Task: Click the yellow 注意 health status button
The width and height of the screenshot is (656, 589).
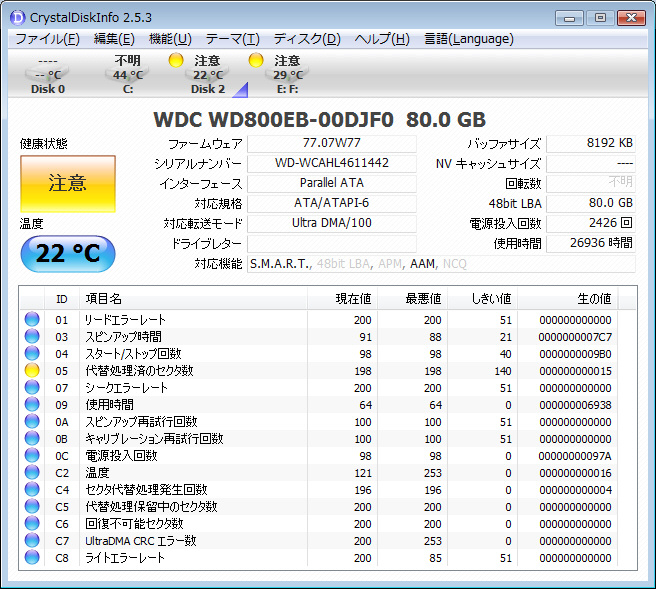Action: click(x=67, y=183)
